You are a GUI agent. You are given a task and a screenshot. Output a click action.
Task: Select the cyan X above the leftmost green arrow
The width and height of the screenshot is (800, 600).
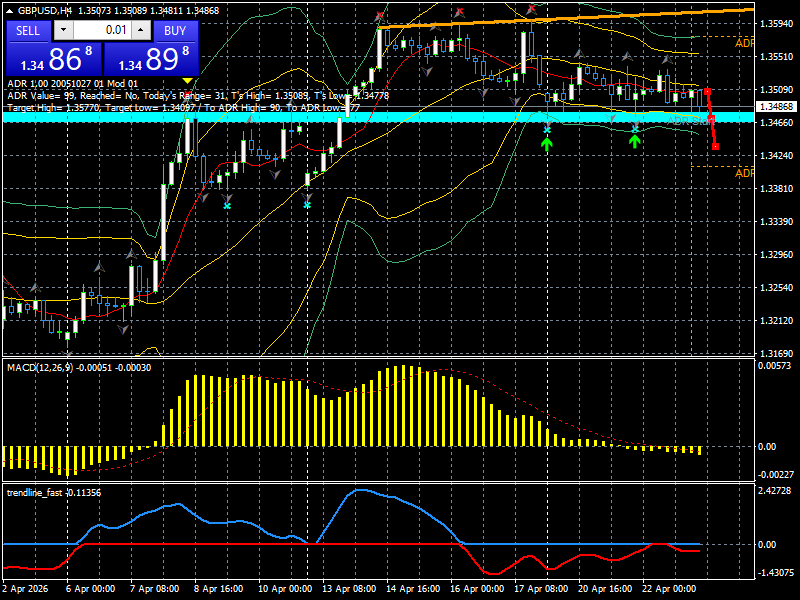point(547,130)
